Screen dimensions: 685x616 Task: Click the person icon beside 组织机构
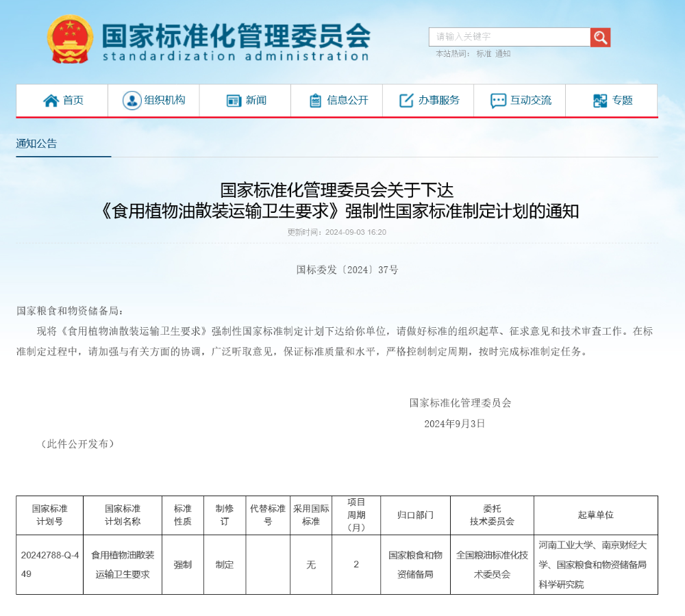coord(132,101)
